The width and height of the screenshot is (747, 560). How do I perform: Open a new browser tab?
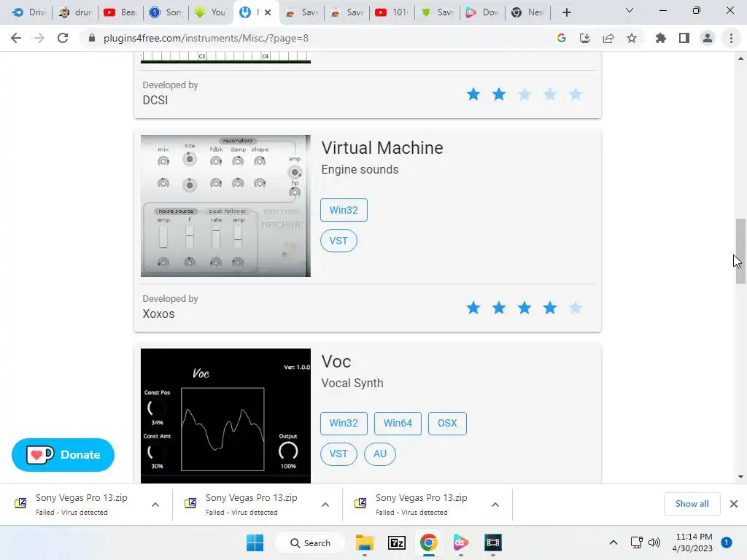coord(566,12)
